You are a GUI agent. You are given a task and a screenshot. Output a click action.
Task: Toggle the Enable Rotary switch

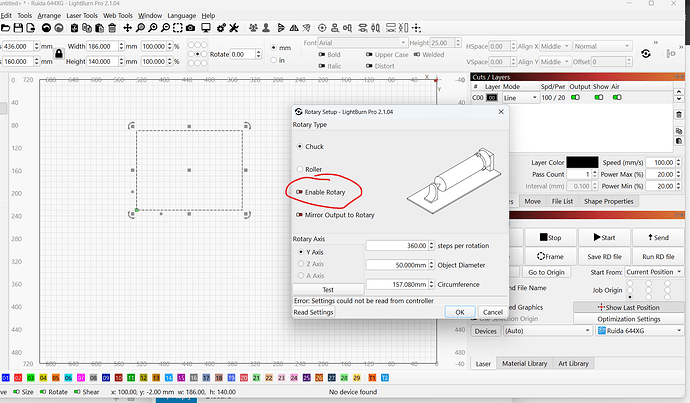[299, 192]
